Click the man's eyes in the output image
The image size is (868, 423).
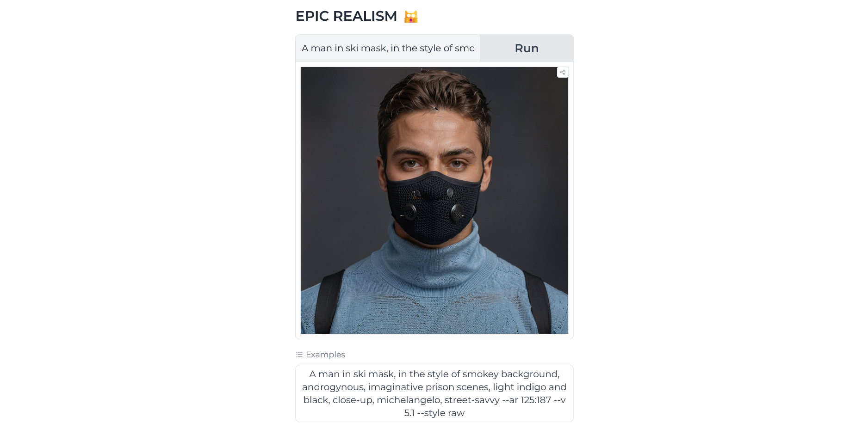[434, 164]
